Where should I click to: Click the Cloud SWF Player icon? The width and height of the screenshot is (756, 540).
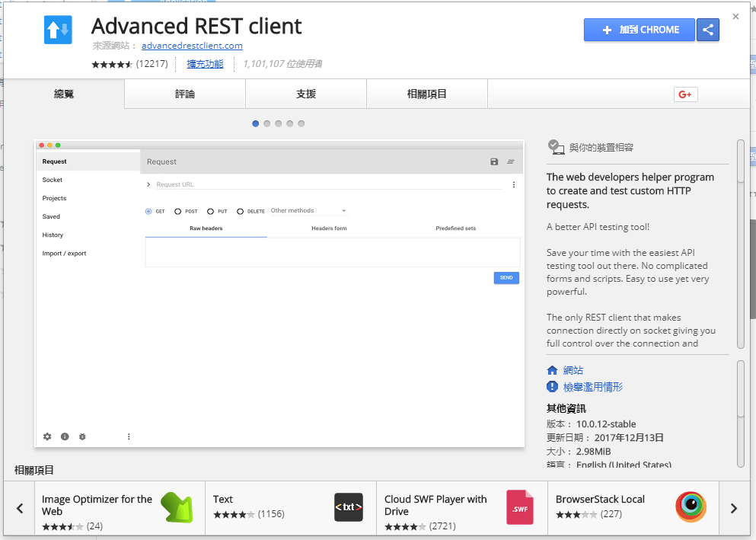pyautogui.click(x=520, y=507)
